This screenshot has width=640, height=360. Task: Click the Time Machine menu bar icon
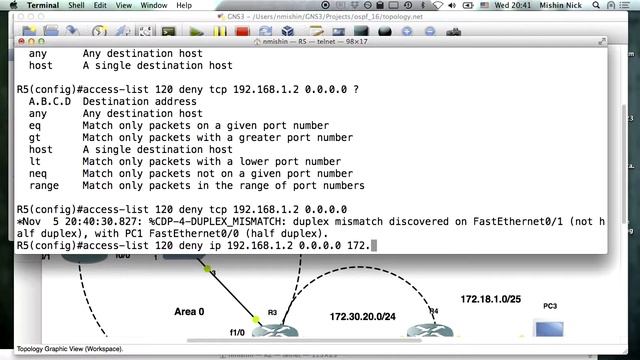point(408,5)
